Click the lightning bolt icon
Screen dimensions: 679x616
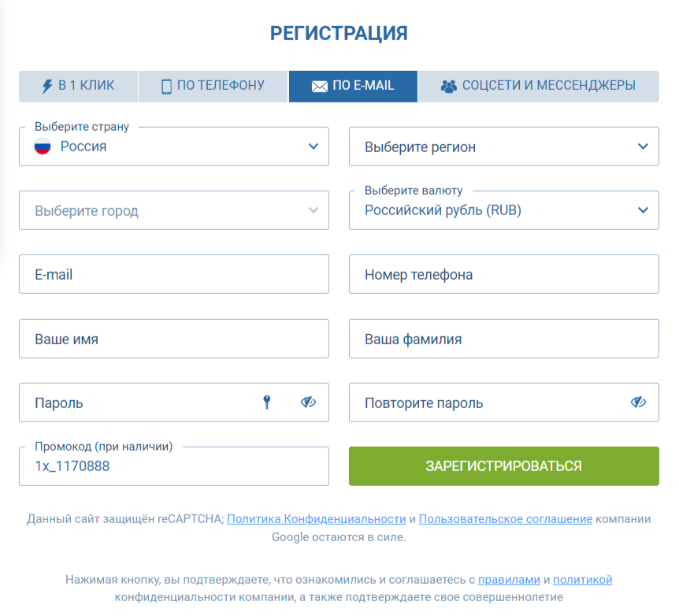pyautogui.click(x=46, y=87)
